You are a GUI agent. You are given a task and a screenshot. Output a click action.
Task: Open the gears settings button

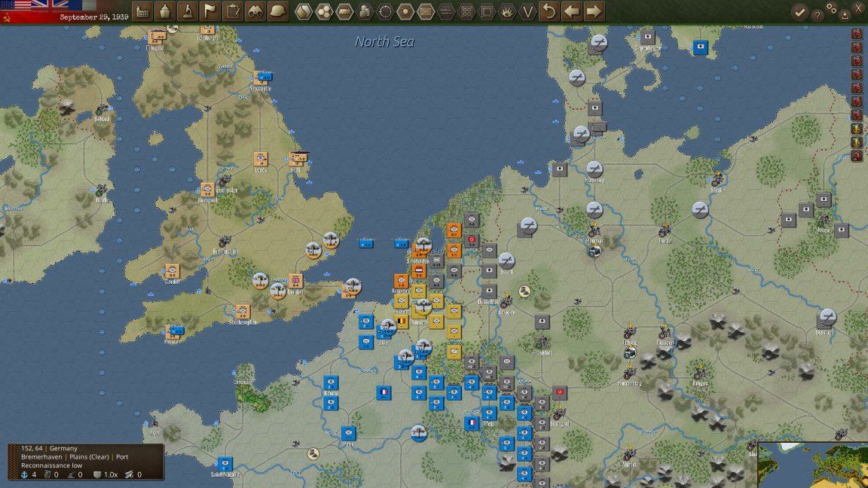coord(832,8)
